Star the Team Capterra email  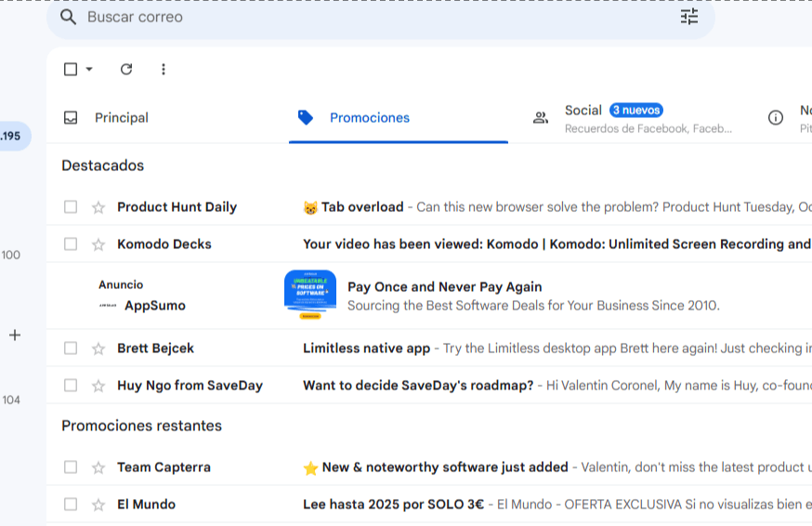click(x=98, y=468)
